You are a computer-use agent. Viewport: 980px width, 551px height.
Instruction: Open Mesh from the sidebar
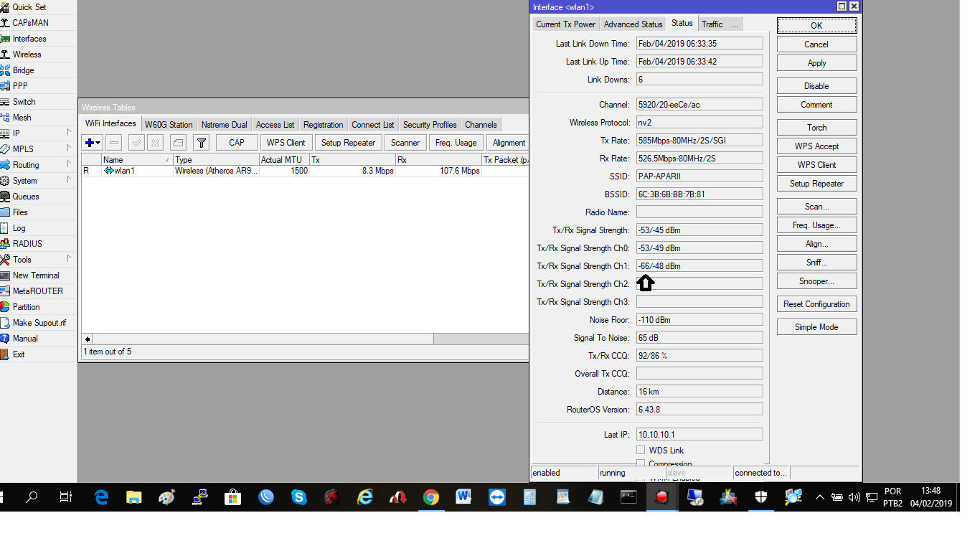22,118
